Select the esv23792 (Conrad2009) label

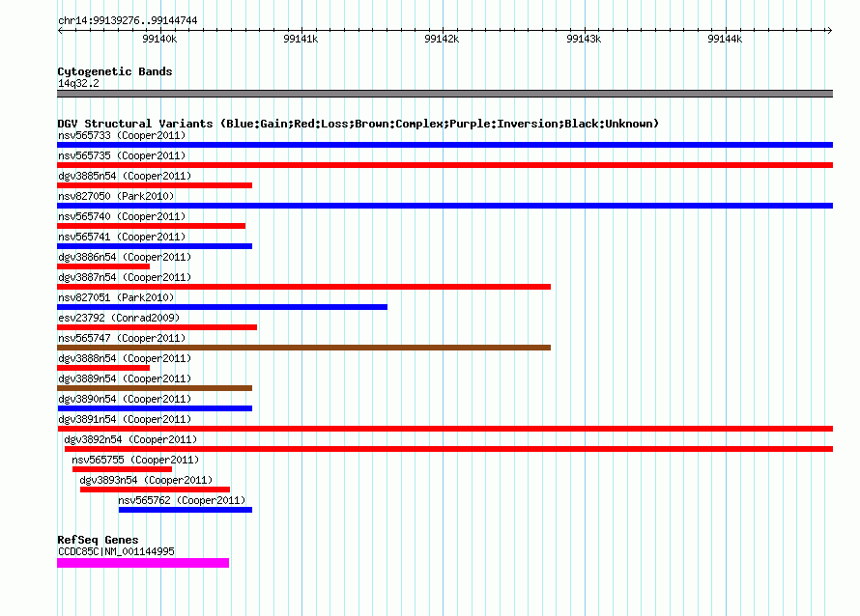coord(119,318)
